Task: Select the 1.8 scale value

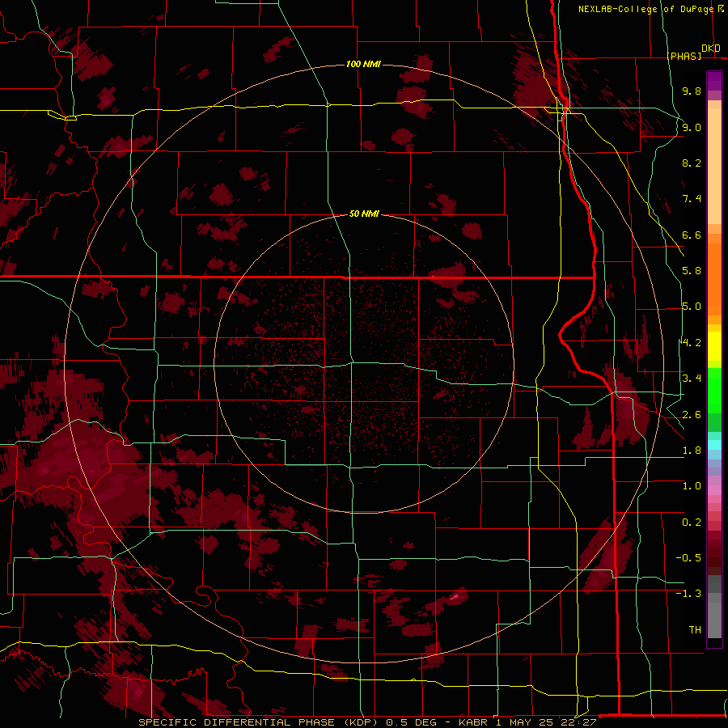Action: coord(692,451)
